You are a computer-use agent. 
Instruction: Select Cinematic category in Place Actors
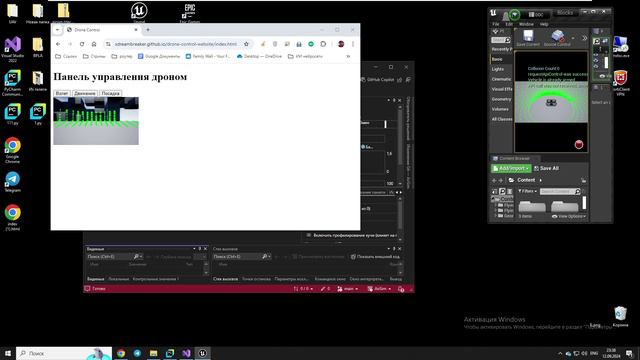point(501,79)
